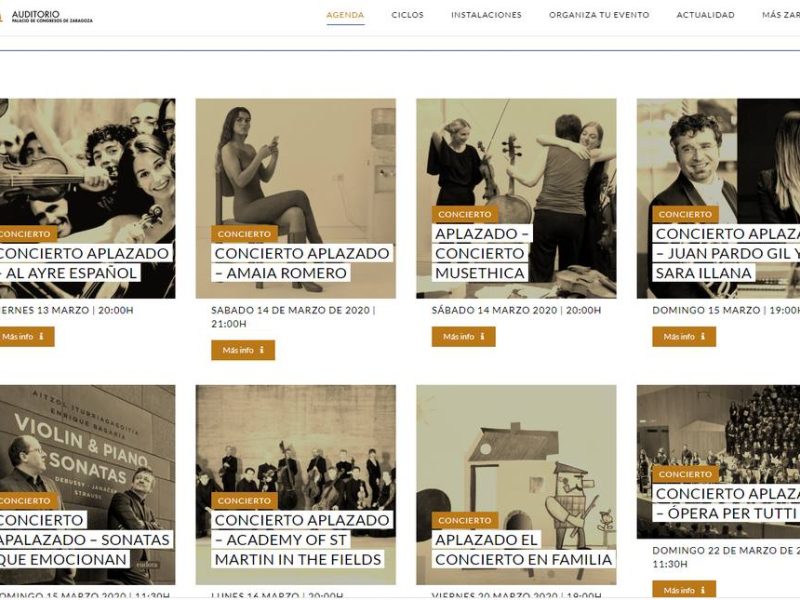Click the Ópera per Tutti title
This screenshot has width=800, height=600.
725,503
